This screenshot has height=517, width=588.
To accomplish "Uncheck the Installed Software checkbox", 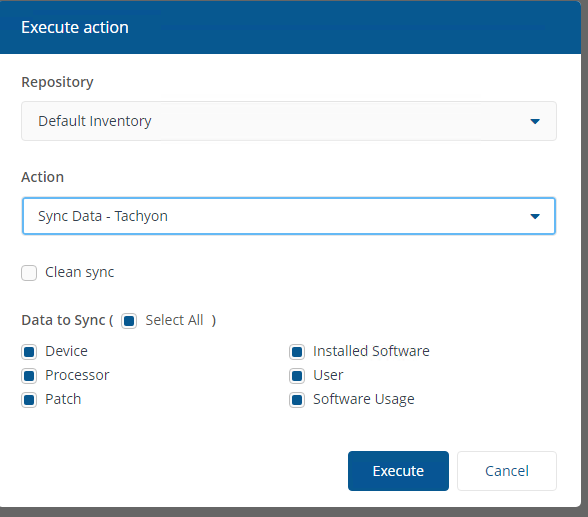I will pos(297,352).
